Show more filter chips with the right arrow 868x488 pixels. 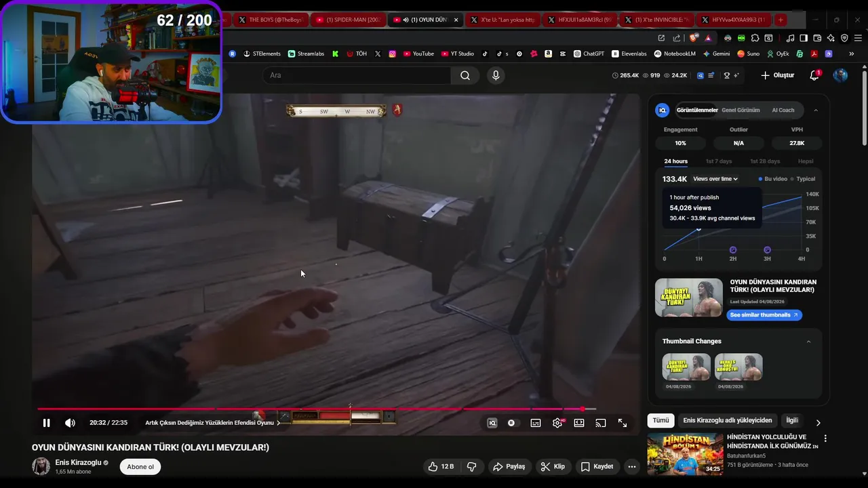pos(818,422)
